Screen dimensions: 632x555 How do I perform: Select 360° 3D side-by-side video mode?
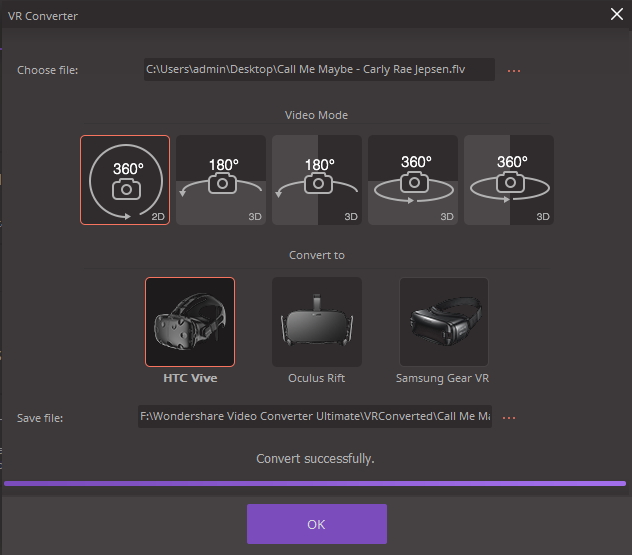click(509, 180)
